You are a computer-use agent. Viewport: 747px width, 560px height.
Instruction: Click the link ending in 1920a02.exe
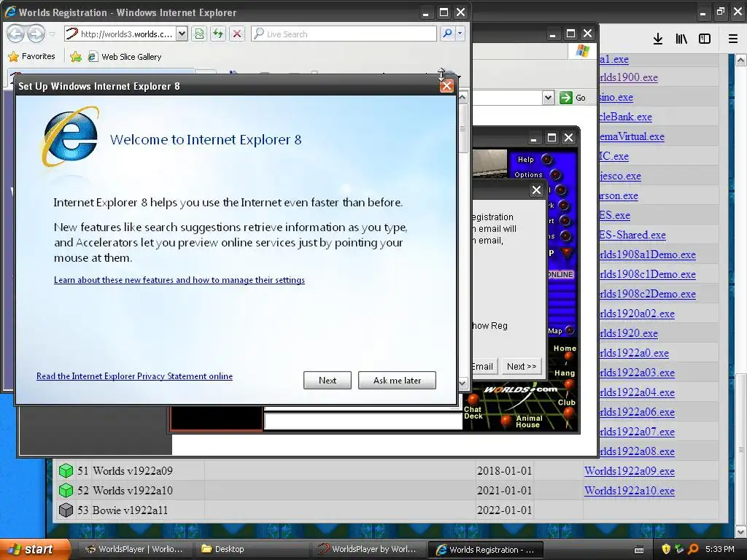coord(637,314)
